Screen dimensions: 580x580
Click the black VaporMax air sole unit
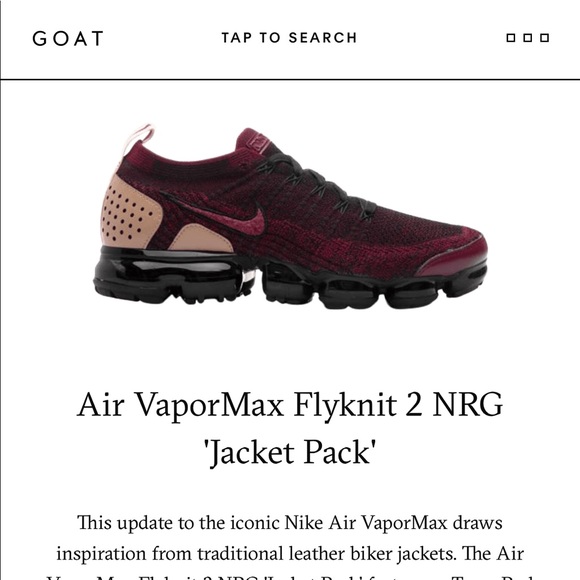(x=289, y=279)
